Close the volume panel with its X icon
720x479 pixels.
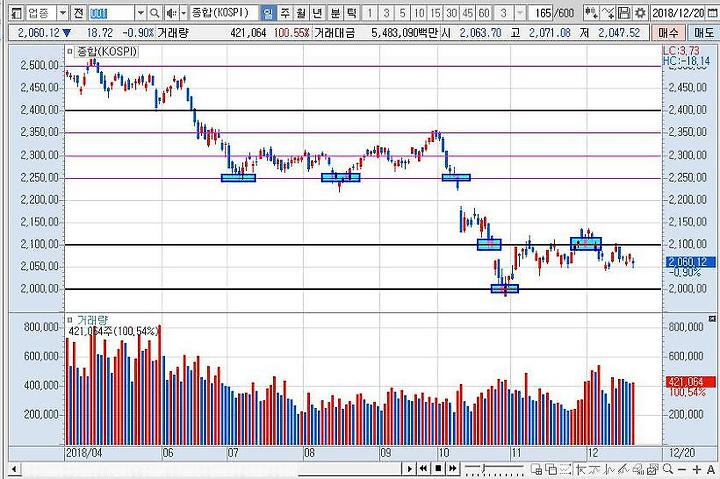coord(712,318)
